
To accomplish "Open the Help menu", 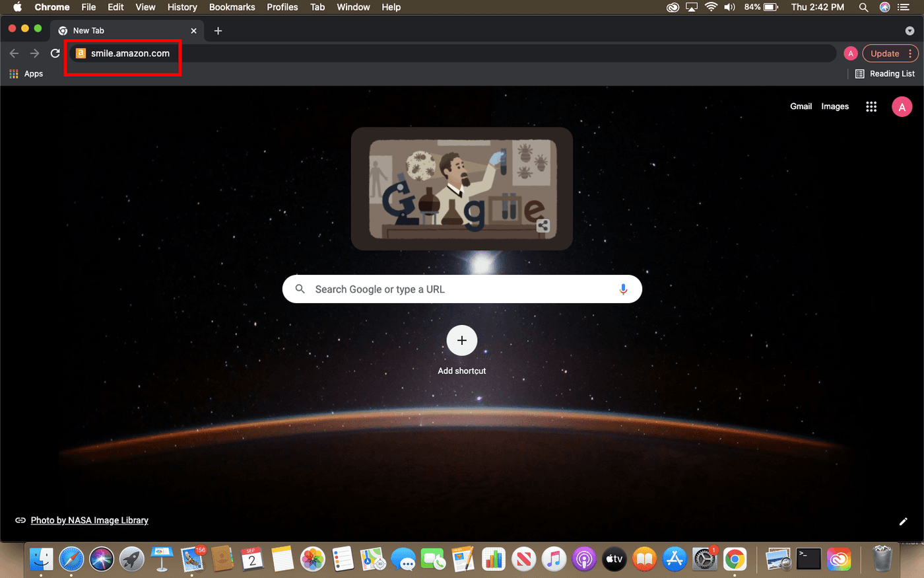I will click(x=391, y=7).
